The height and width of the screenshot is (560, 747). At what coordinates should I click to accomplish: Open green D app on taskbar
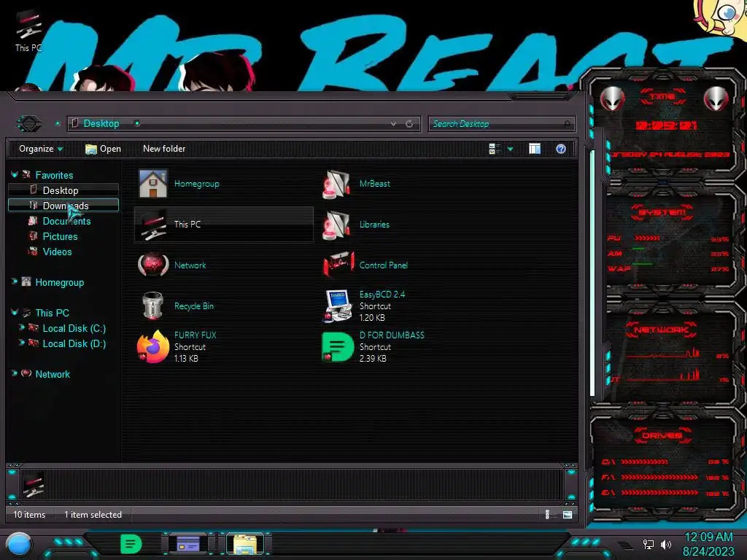pos(131,544)
